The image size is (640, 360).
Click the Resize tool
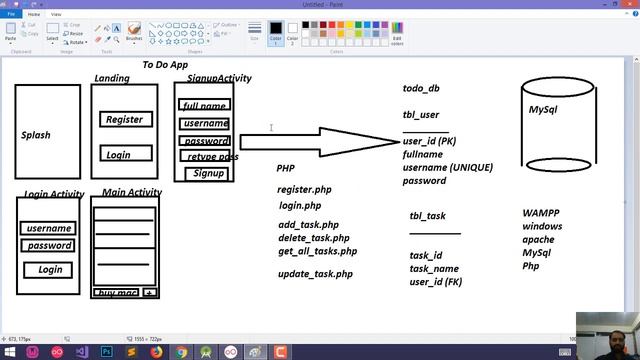(73, 33)
